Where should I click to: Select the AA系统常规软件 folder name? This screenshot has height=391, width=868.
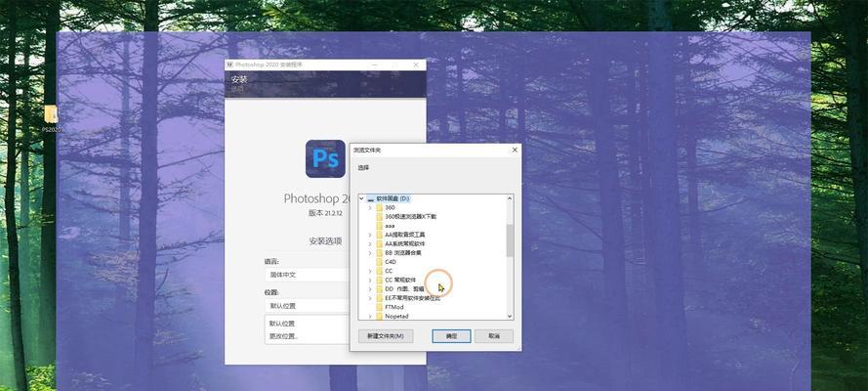[x=404, y=243]
